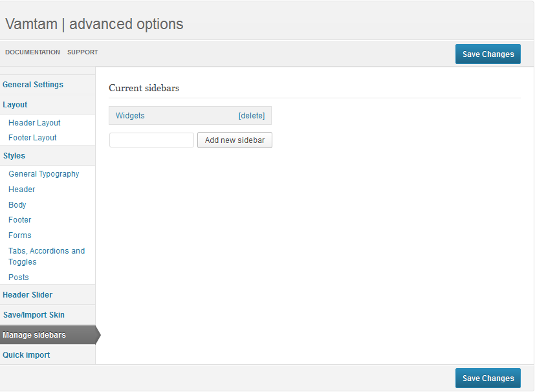This screenshot has height=392, width=535.
Task: Click the bottom Save Changes button
Action: click(488, 378)
